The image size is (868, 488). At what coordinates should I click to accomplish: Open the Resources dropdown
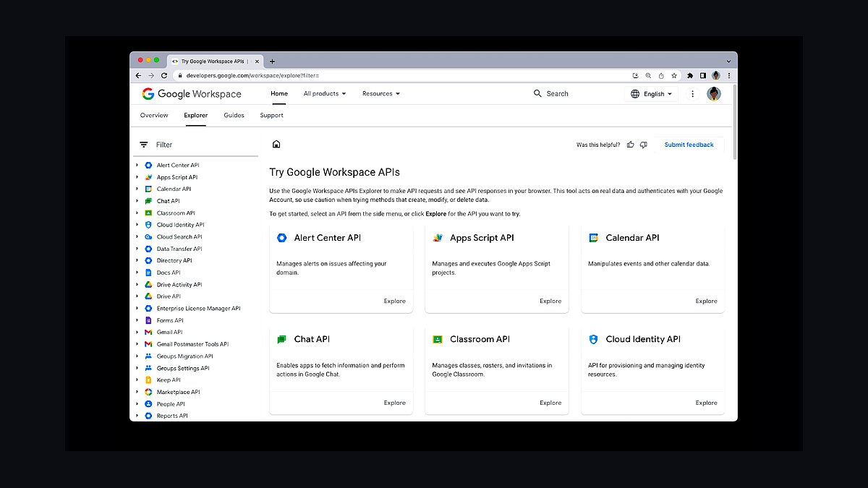pos(381,93)
